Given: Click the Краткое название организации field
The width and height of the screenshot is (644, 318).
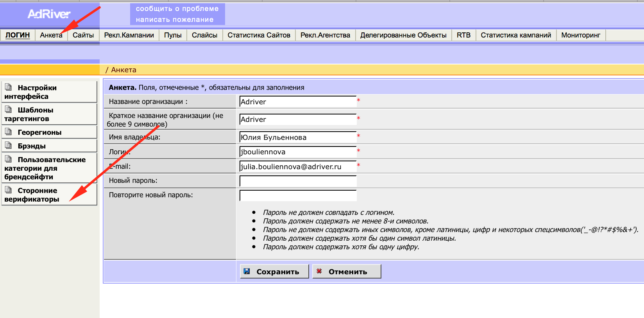Looking at the screenshot, I should 298,119.
